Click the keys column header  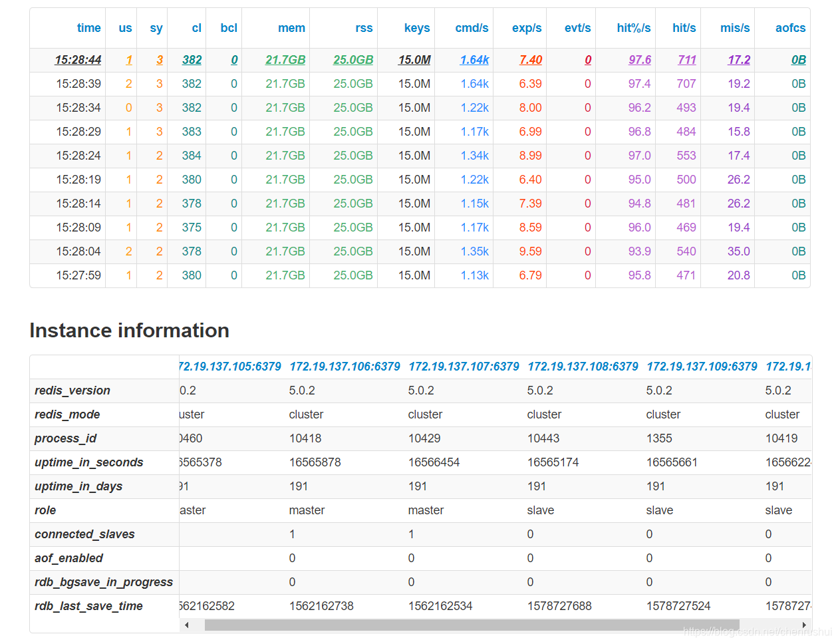pos(417,28)
